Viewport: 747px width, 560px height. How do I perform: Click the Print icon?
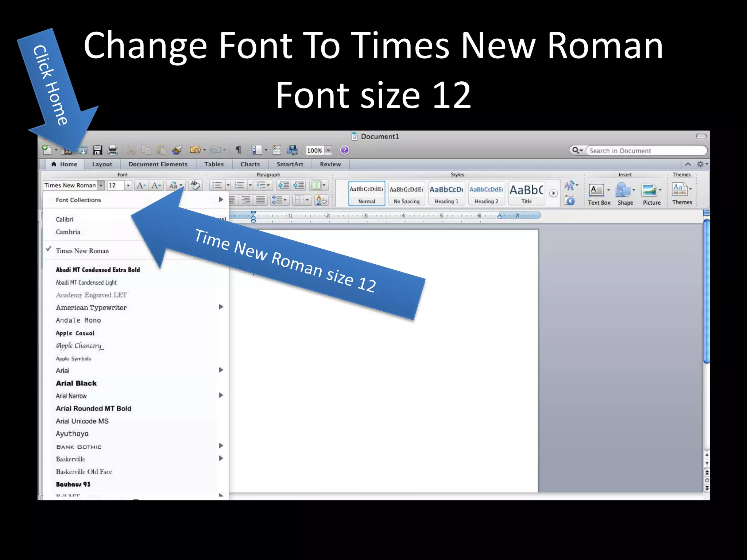113,150
